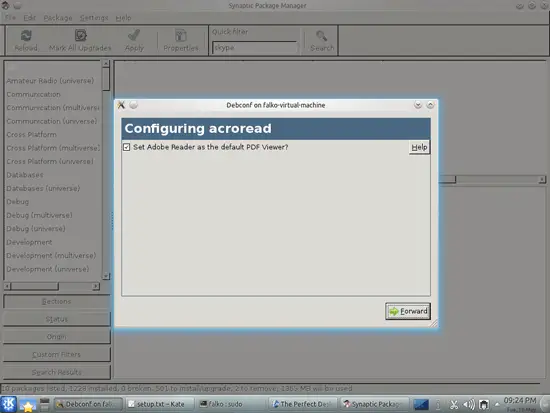Screen dimensions: 550x413
Task: Click the Forward button
Action: 408,311
